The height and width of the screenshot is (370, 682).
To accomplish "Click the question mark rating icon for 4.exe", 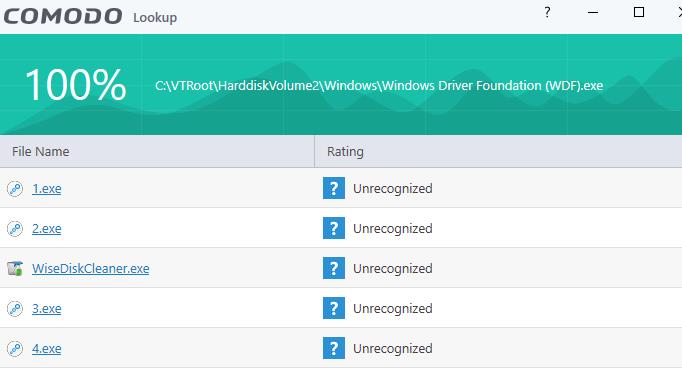I will (x=334, y=348).
